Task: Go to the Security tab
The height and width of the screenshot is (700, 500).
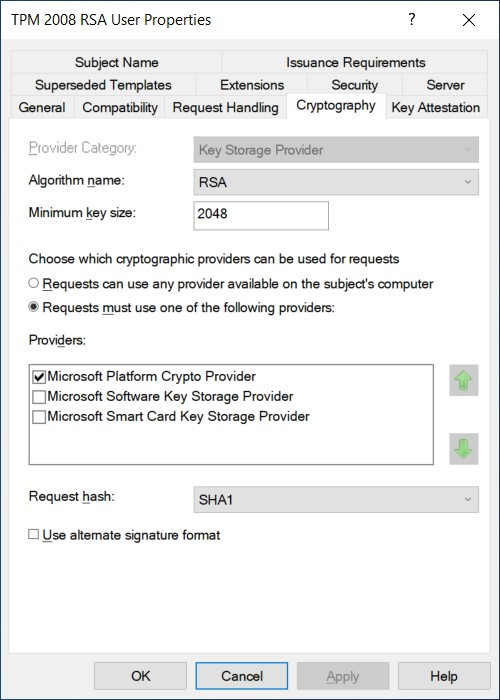Action: (x=354, y=85)
